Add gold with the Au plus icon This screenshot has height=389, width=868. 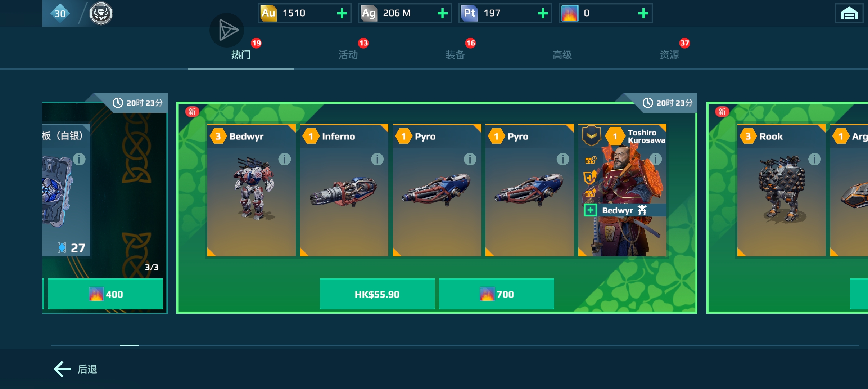342,14
